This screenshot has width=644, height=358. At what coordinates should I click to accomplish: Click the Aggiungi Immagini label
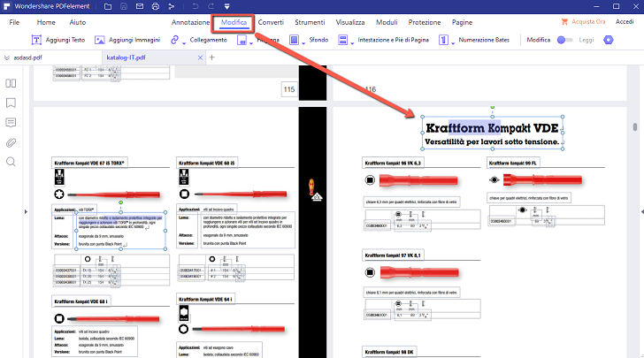(134, 40)
